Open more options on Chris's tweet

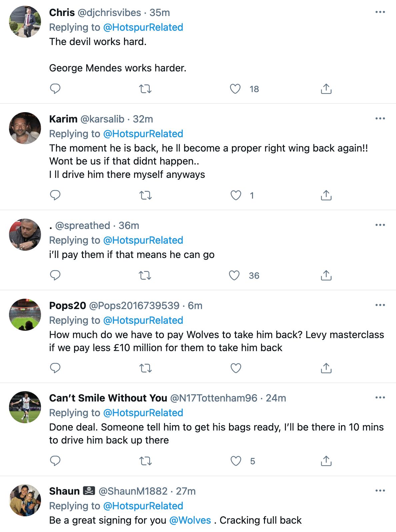coord(380,12)
